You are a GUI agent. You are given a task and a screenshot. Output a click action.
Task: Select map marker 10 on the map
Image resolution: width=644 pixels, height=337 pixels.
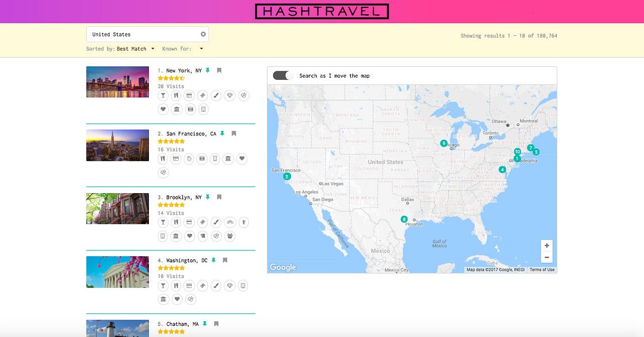pyautogui.click(x=518, y=152)
